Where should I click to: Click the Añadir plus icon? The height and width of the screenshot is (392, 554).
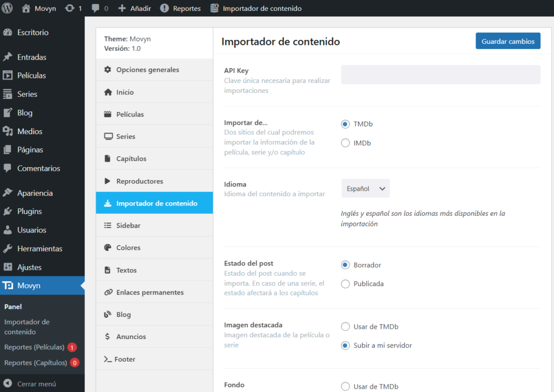click(x=123, y=8)
